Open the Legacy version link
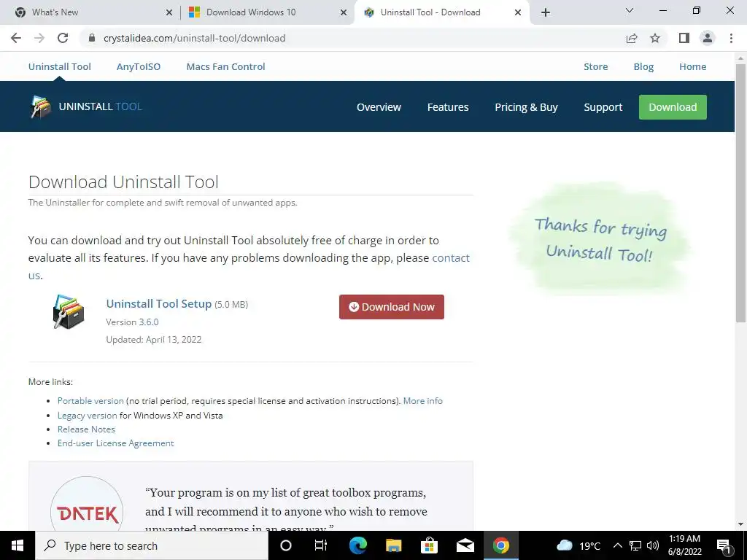 tap(88, 415)
